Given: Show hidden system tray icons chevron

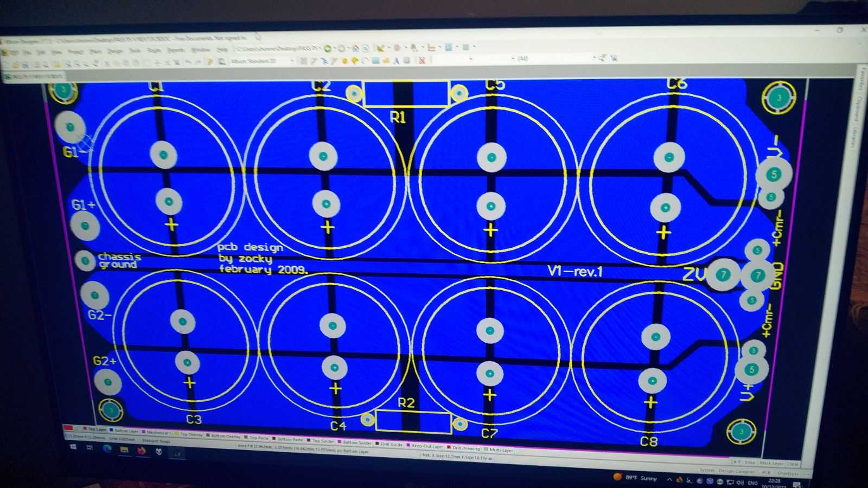Looking at the screenshot, I should coord(669,479).
